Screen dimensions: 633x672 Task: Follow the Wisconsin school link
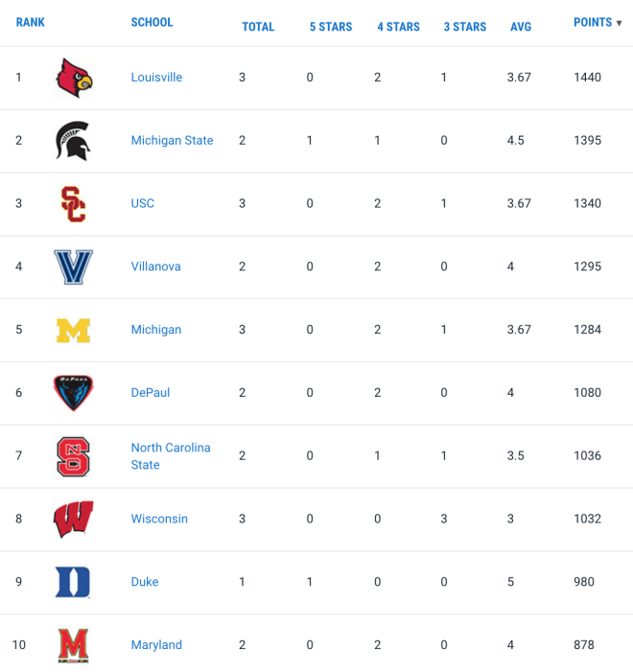(x=159, y=519)
